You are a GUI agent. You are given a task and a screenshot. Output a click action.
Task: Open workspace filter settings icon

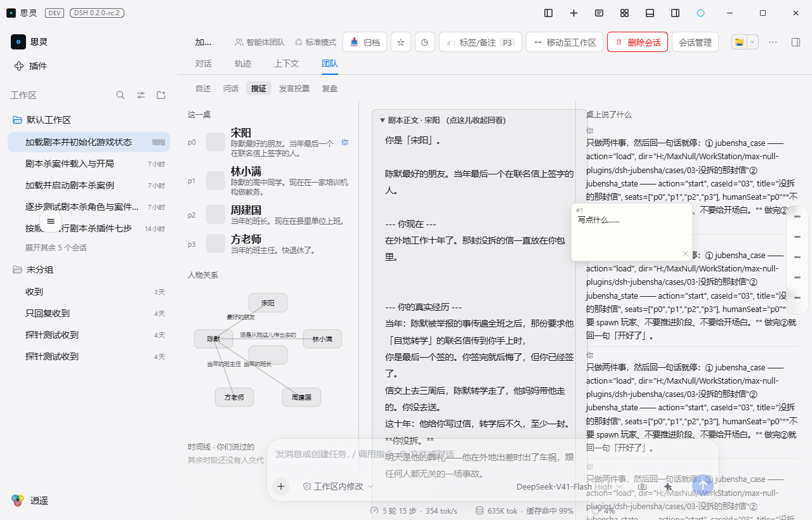141,95
